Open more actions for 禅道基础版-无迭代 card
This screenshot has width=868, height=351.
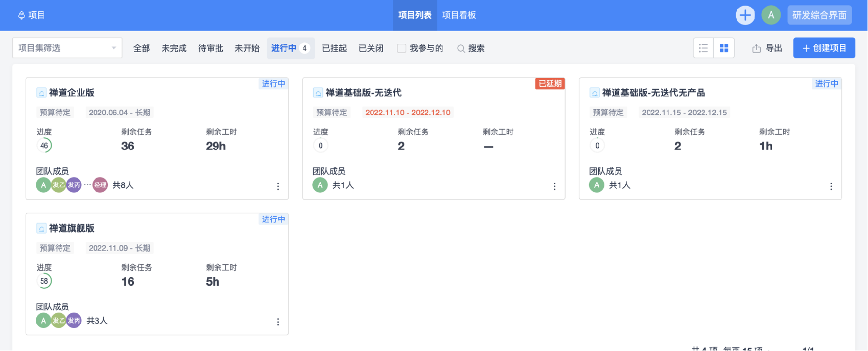554,187
